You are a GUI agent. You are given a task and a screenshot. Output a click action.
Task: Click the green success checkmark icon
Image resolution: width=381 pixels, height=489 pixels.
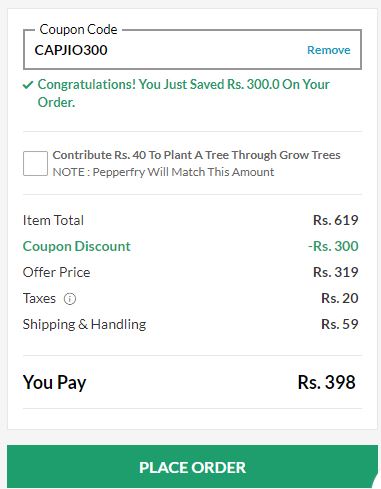28,85
